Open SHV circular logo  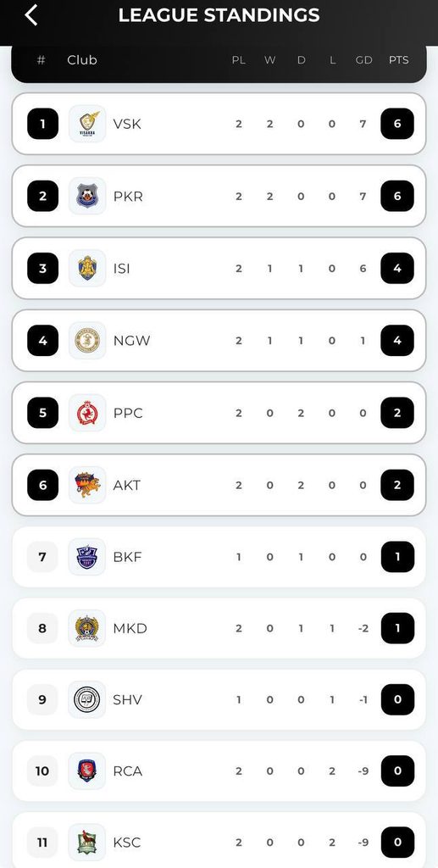87,699
